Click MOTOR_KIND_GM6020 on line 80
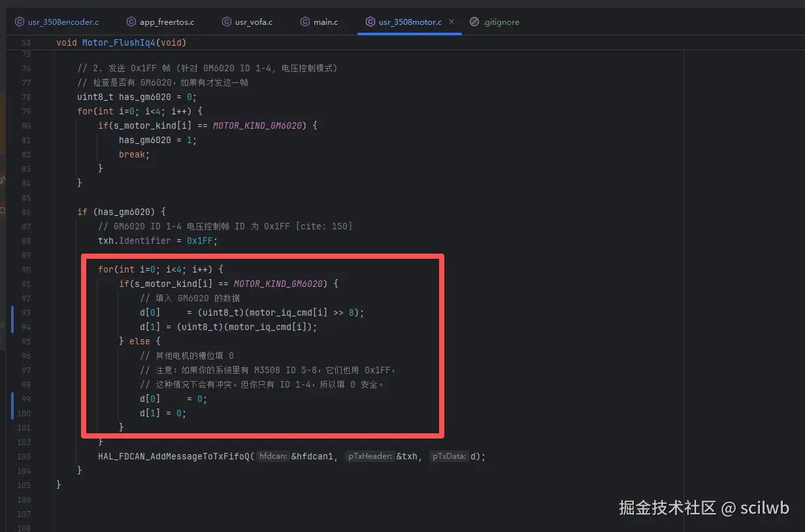 pos(257,125)
